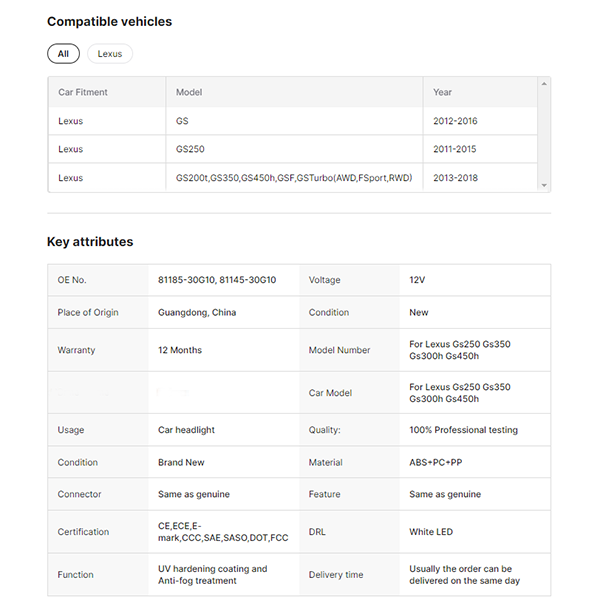The image size is (600, 600).
Task: Select the All vehicles filter pill
Action: (x=63, y=54)
